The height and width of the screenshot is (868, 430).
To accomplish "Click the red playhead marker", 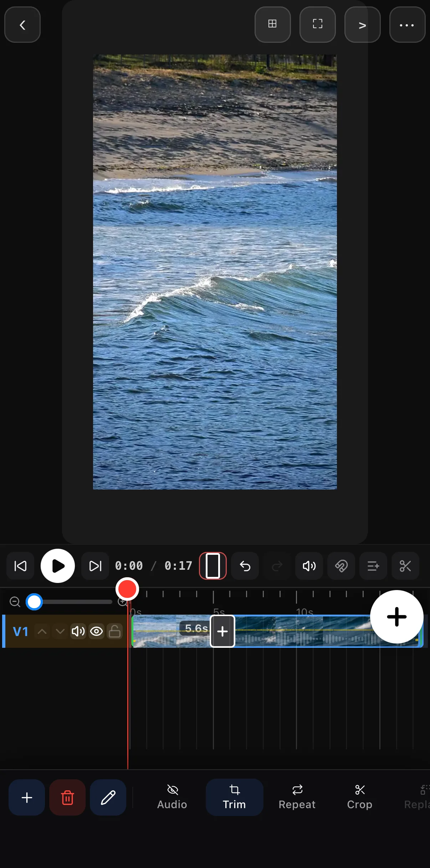I will (x=127, y=589).
